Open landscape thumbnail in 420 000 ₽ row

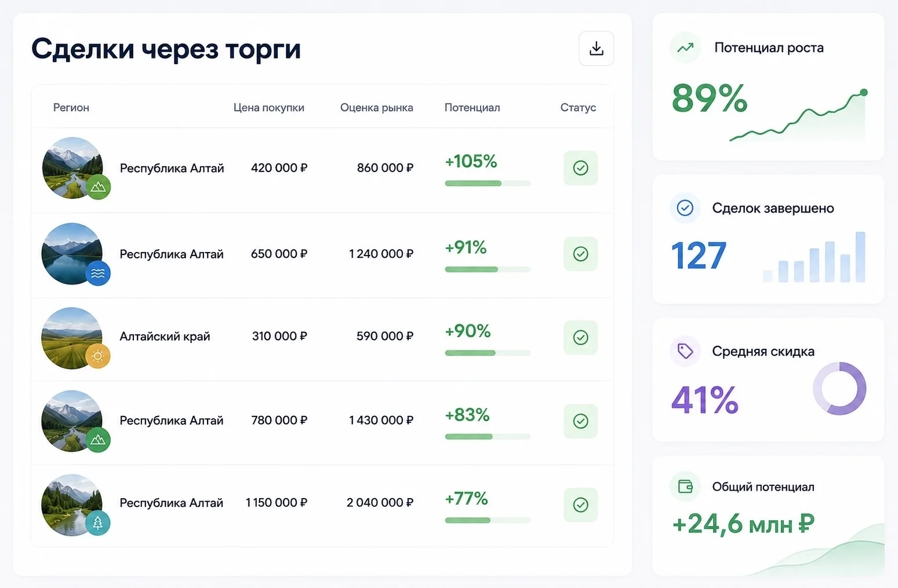[x=72, y=168]
